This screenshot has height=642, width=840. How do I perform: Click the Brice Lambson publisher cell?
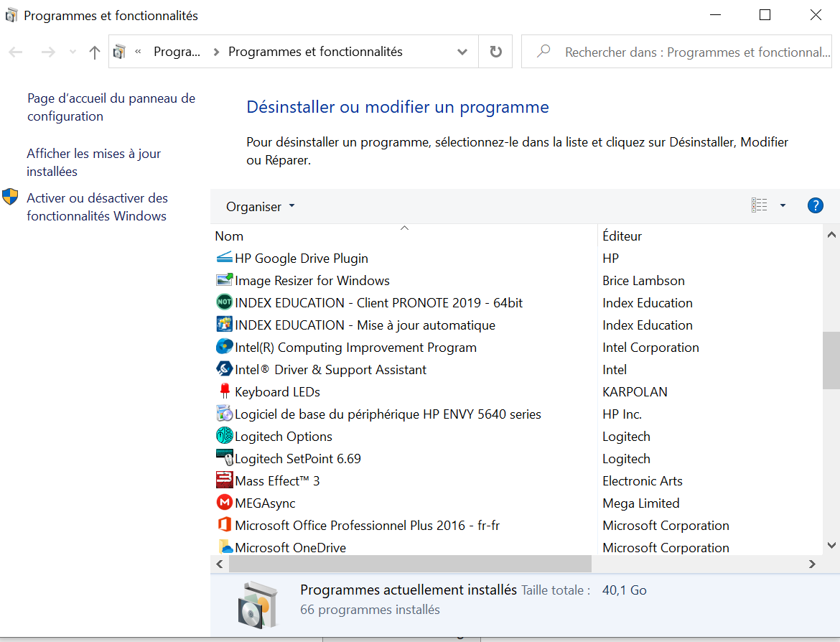(x=643, y=280)
